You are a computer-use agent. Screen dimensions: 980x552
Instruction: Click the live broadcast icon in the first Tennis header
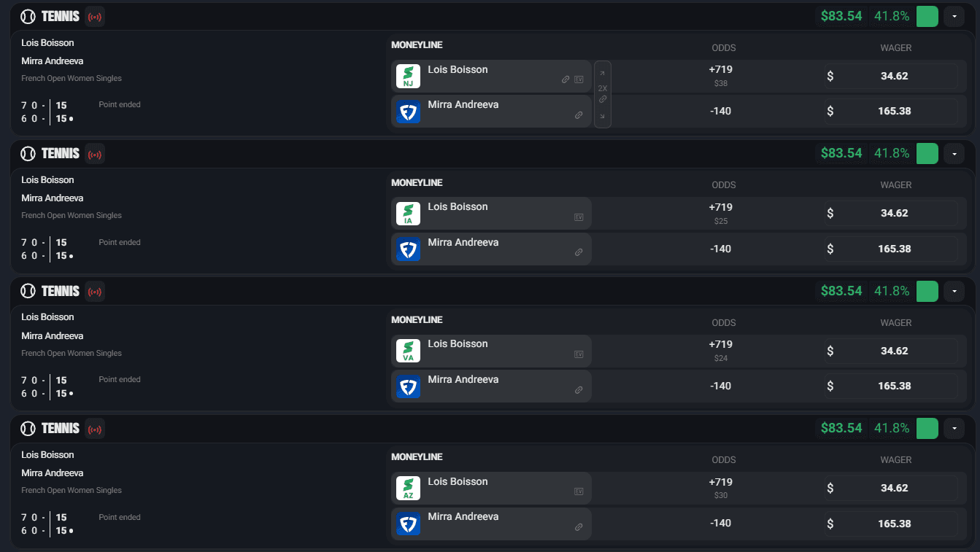click(94, 16)
